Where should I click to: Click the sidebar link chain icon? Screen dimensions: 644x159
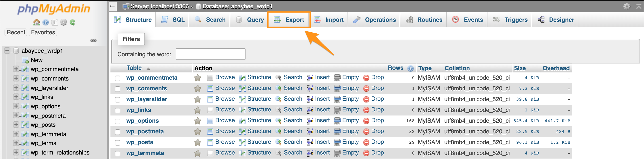coord(93,40)
